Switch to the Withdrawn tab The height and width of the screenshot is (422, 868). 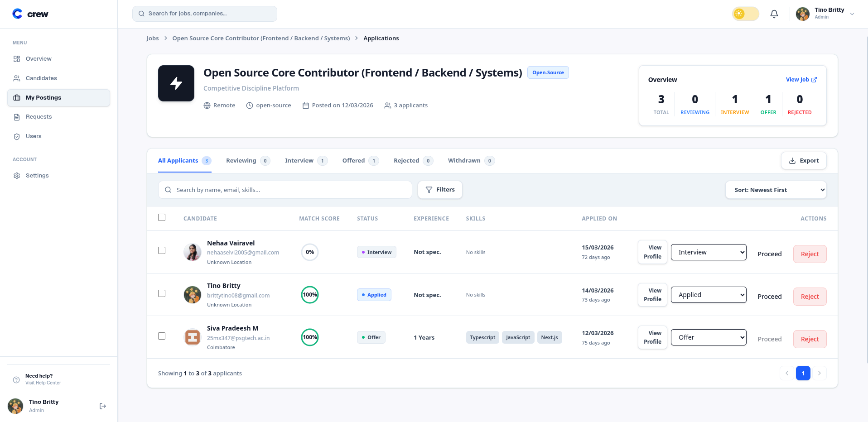[472, 161]
